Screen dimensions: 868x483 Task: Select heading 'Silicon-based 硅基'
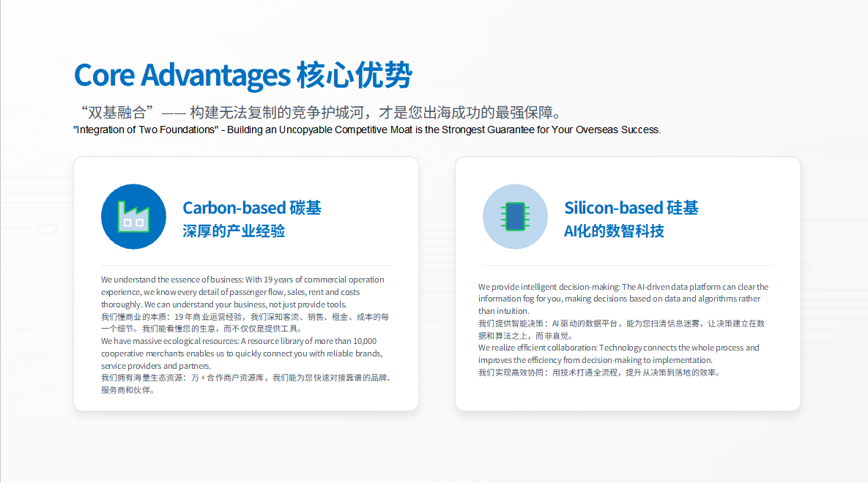(631, 208)
